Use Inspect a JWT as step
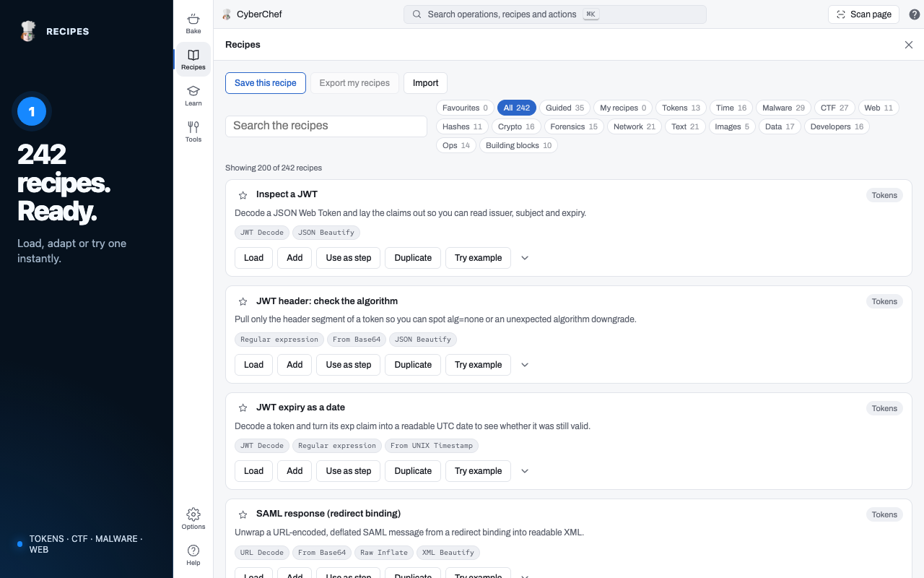Viewport: 924px width, 578px height. point(349,258)
